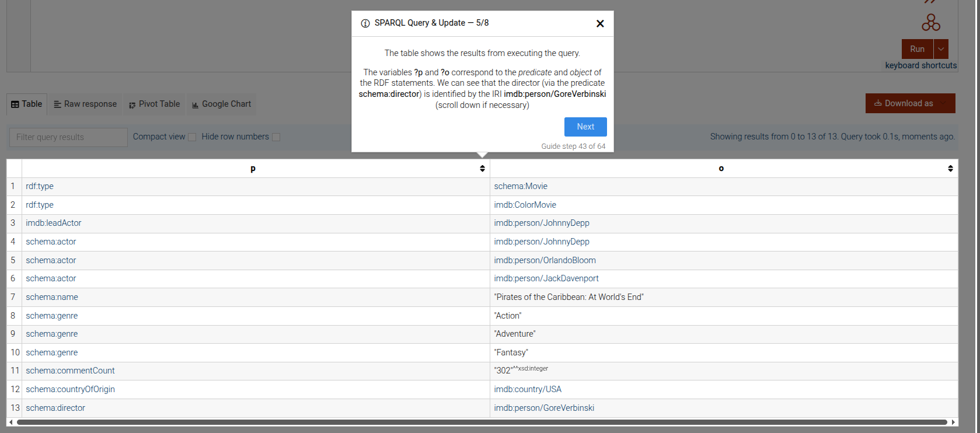Enable the Compact view checkbox
This screenshot has height=433, width=980.
192,137
